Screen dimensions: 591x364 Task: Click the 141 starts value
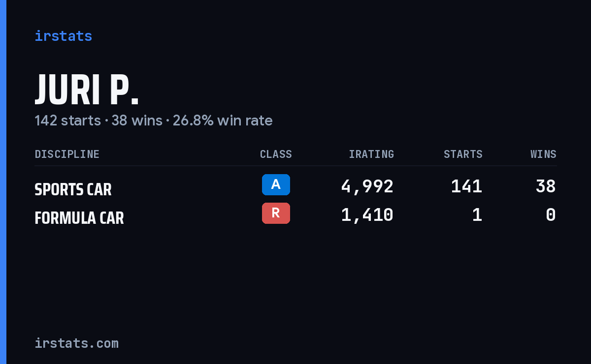(x=466, y=186)
